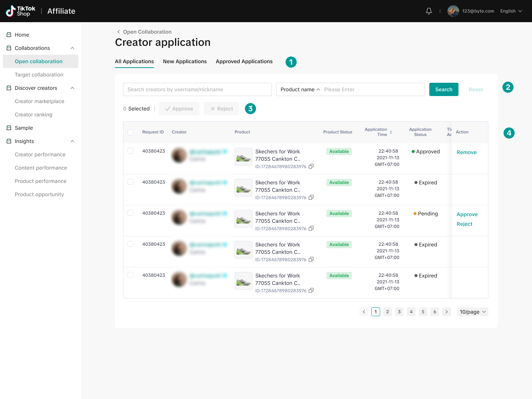The width and height of the screenshot is (532, 399).
Task: Open the shoe thumbnail in the Pending row
Action: pyautogui.click(x=243, y=219)
